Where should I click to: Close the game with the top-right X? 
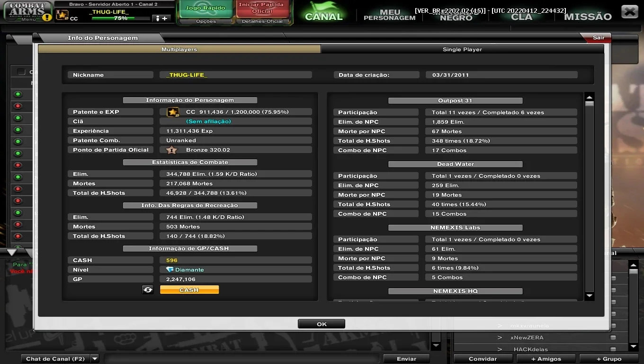[629, 11]
